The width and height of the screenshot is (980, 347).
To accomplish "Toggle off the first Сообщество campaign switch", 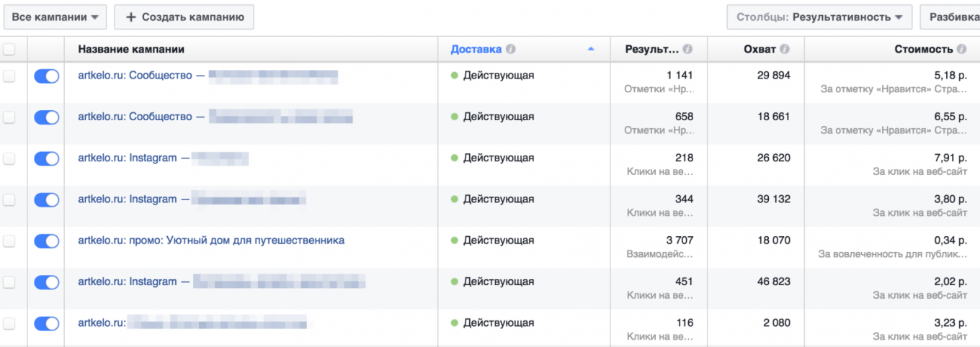I will pyautogui.click(x=47, y=76).
